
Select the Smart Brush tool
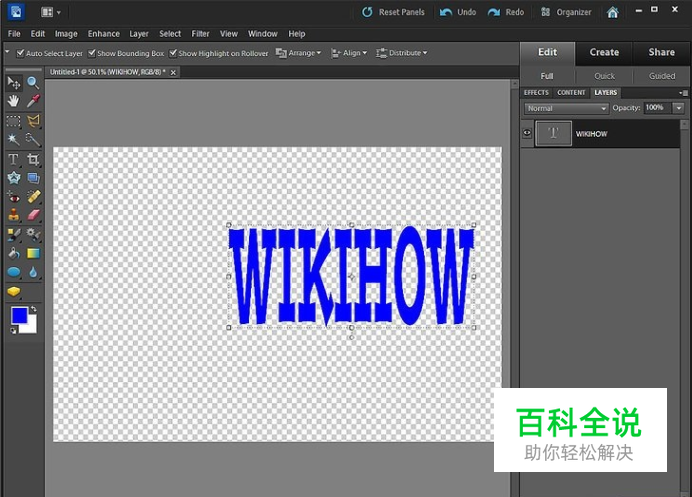tap(33, 234)
